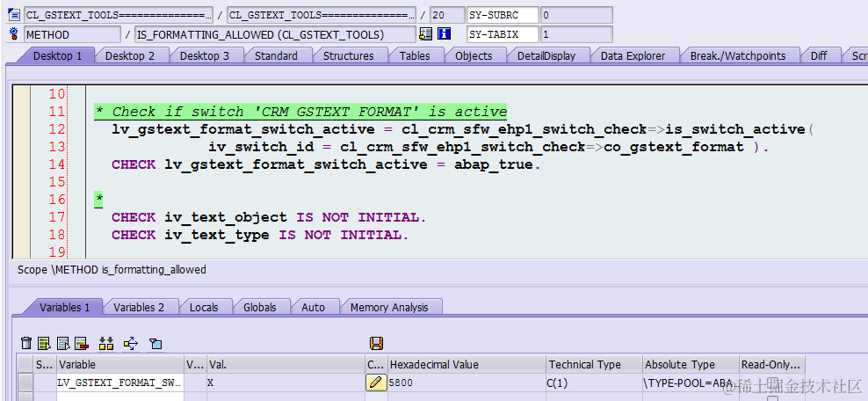Select row selector for LV_GSTEXT_FORMAT_SW row

pos(25,383)
